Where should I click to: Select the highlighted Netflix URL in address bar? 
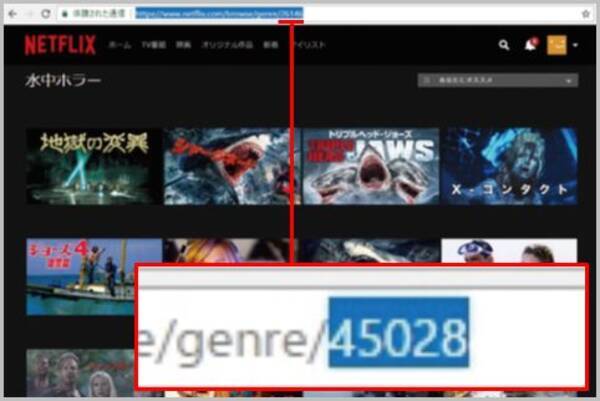pyautogui.click(x=219, y=14)
